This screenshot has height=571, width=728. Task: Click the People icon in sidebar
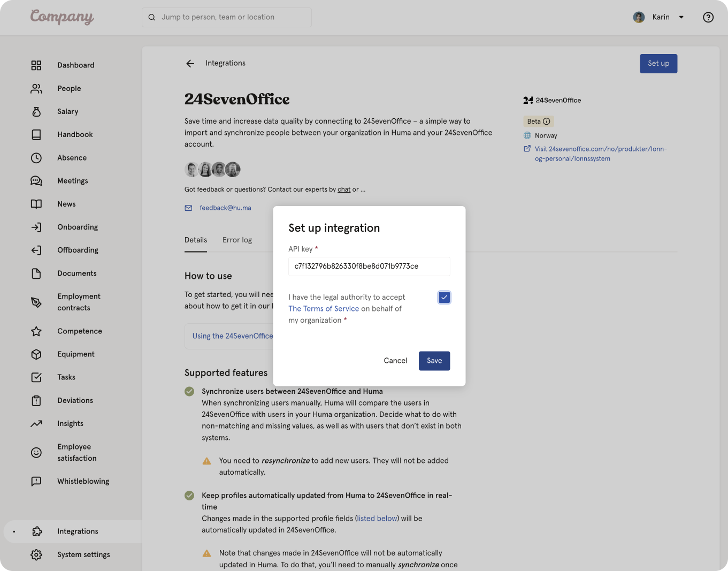36,88
